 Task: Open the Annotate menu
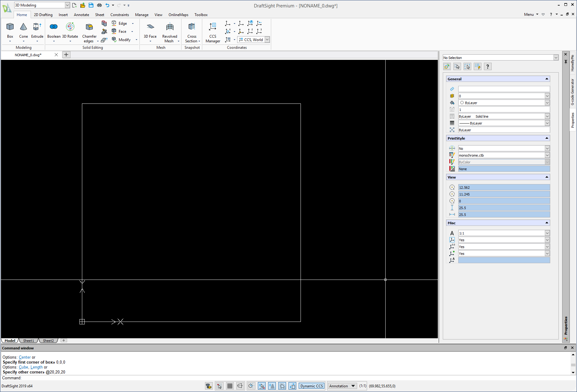pos(81,15)
